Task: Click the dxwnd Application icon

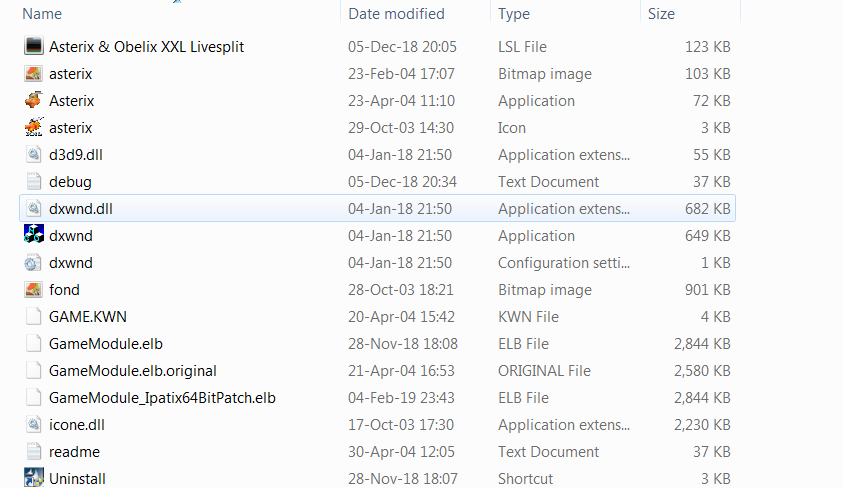Action: [33, 235]
